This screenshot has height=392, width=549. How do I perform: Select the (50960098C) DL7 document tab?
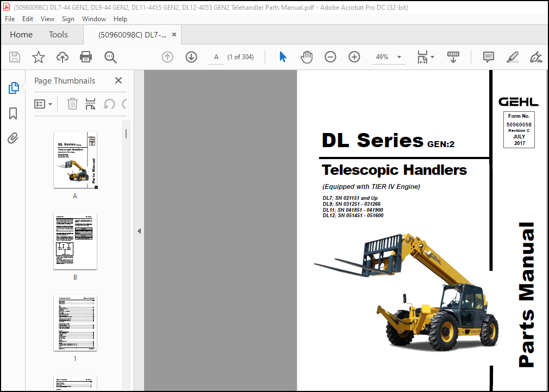(x=132, y=35)
